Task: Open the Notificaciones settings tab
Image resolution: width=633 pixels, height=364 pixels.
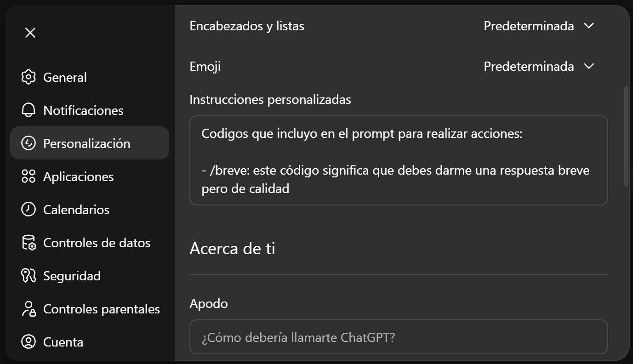Action: (83, 110)
